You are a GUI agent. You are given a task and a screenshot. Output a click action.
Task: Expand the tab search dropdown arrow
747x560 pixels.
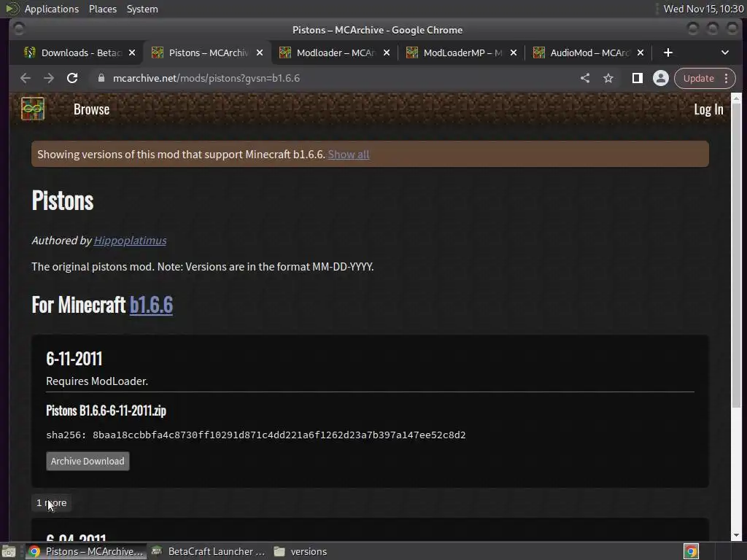click(724, 52)
